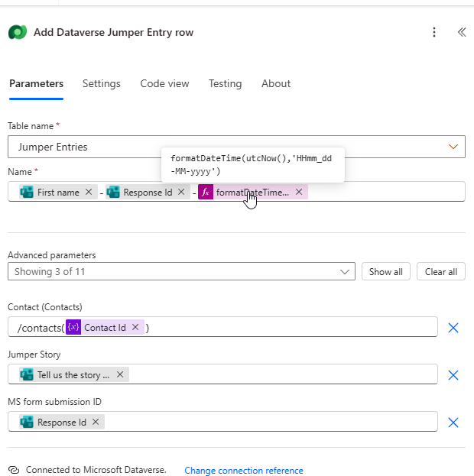
Task: Open the three-dot more options menu
Action: click(434, 32)
